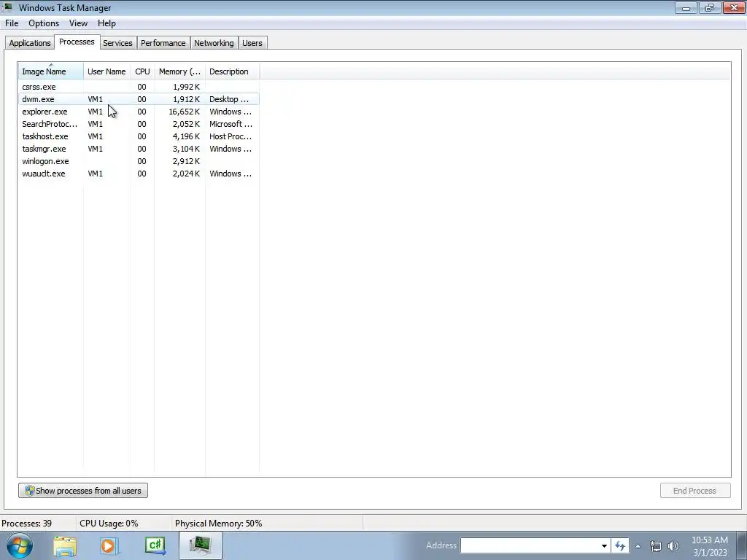747x560 pixels.
Task: Open Windows Explorer folder icon in taskbar
Action: pos(65,545)
